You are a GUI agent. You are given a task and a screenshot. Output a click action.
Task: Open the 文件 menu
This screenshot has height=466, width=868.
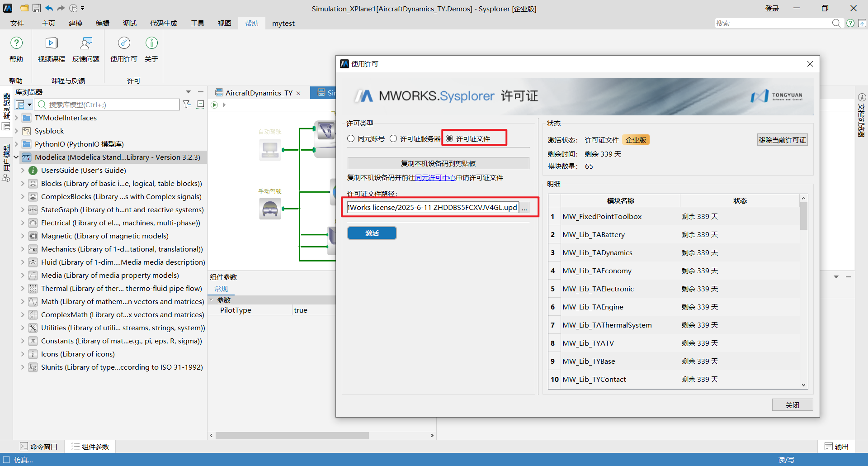coord(17,23)
